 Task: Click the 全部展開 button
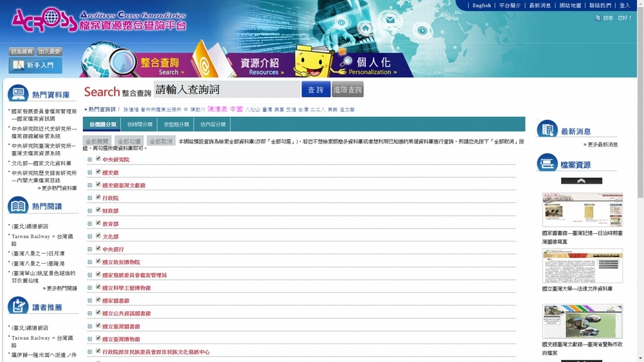(97, 141)
